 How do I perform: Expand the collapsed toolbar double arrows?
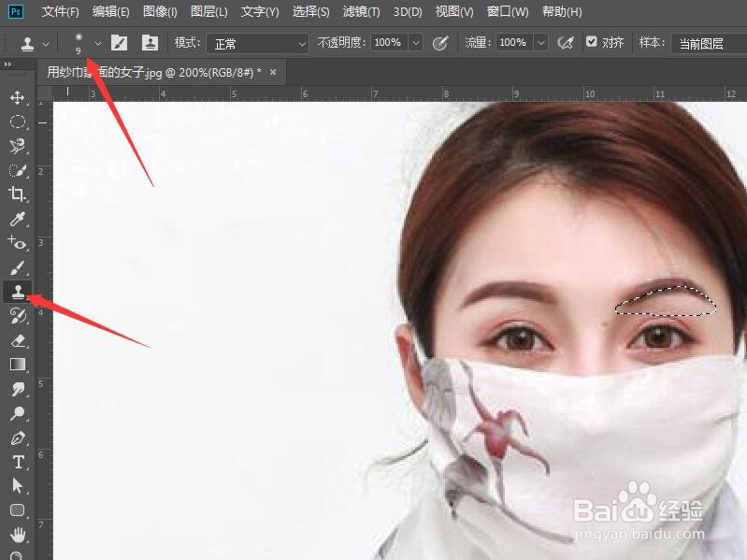point(7,65)
